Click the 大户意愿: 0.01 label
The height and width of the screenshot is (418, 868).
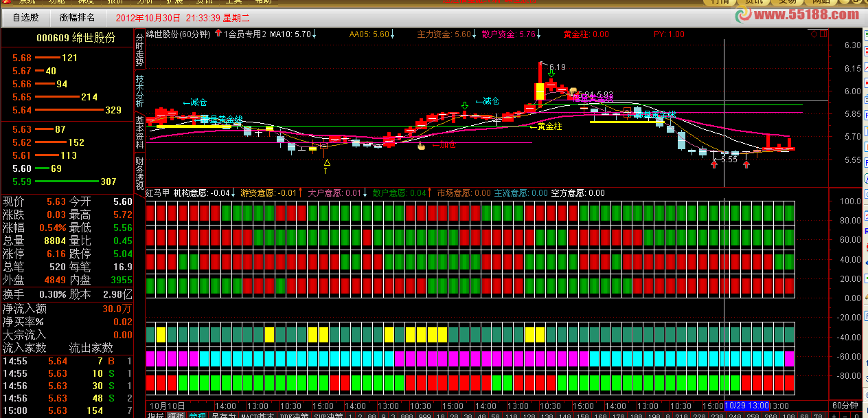(334, 193)
